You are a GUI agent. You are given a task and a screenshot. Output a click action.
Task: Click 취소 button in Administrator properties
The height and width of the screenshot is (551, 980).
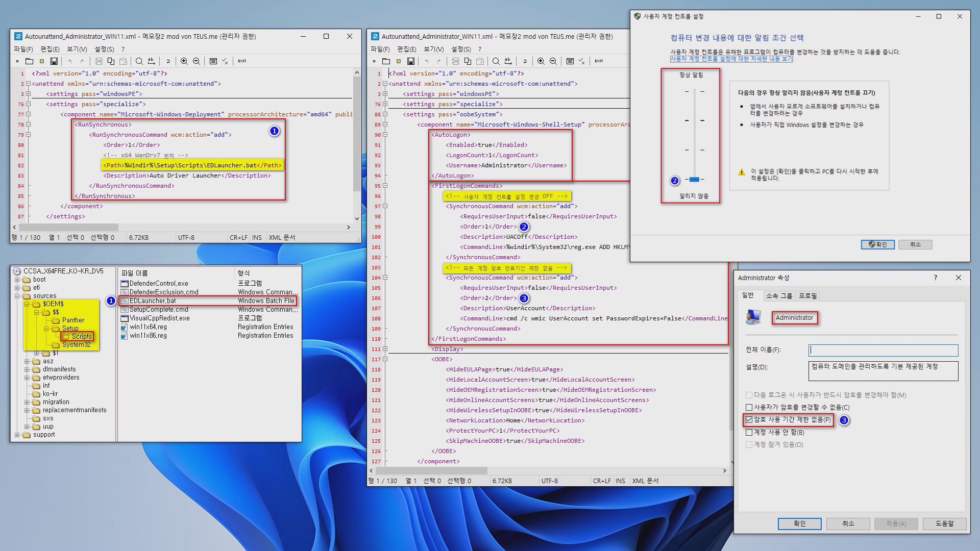848,523
